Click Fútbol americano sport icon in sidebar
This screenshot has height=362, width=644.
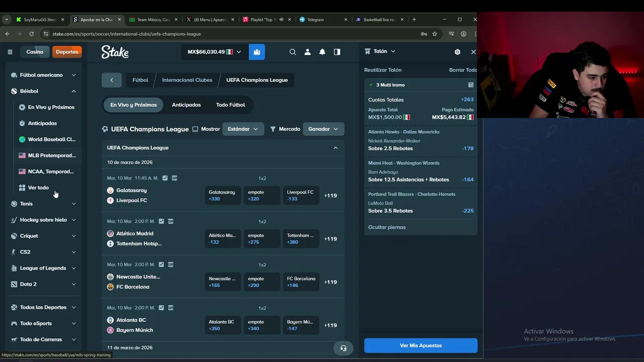[x=14, y=75]
